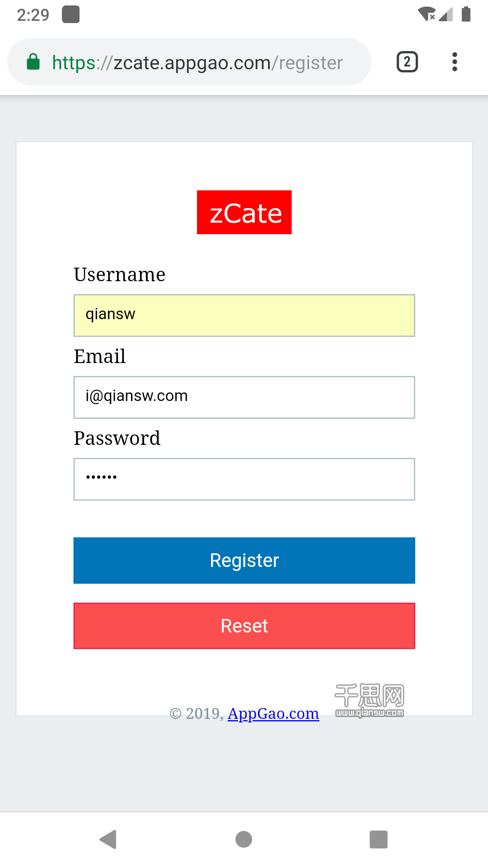Click the blue Register button
This screenshot has height=868, width=488.
coord(244,561)
